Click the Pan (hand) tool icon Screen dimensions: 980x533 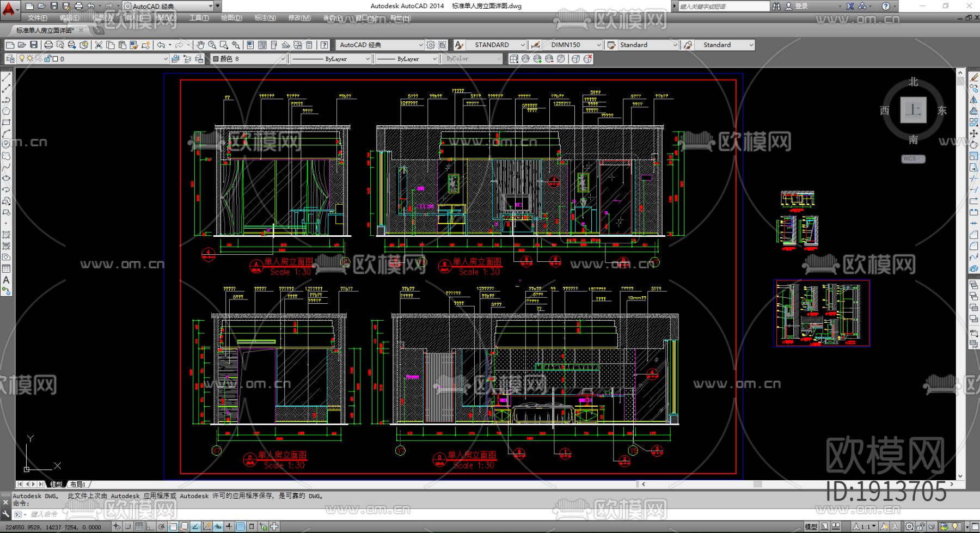(200, 45)
